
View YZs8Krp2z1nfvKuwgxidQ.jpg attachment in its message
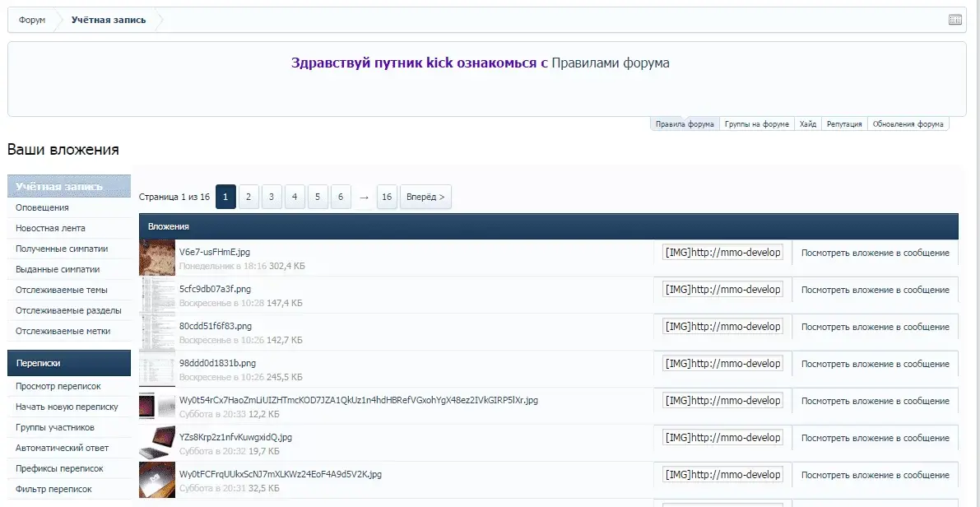[x=875, y=438]
